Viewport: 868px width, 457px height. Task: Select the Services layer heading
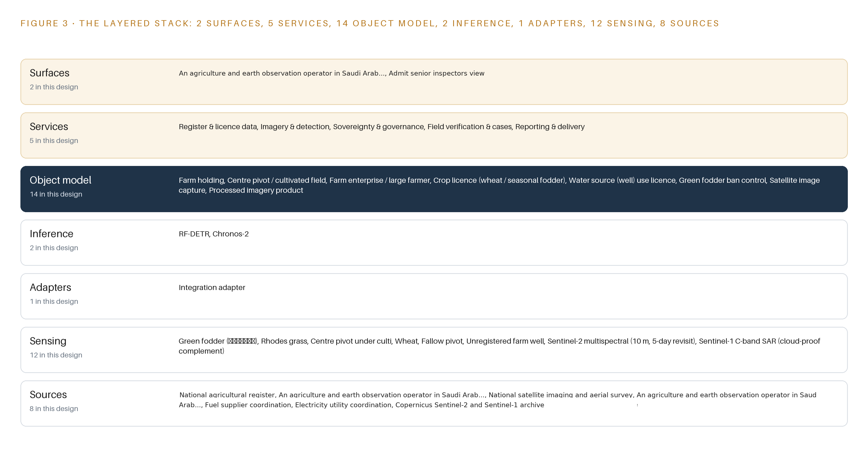(49, 126)
